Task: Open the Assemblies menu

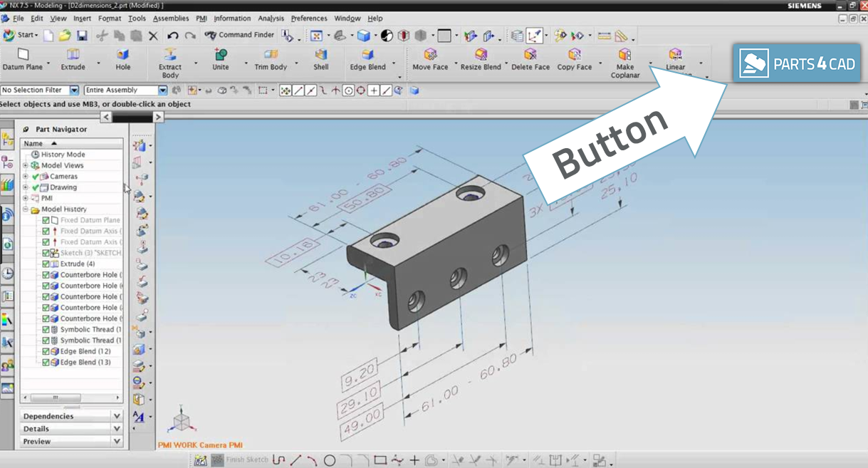Action: pos(171,19)
